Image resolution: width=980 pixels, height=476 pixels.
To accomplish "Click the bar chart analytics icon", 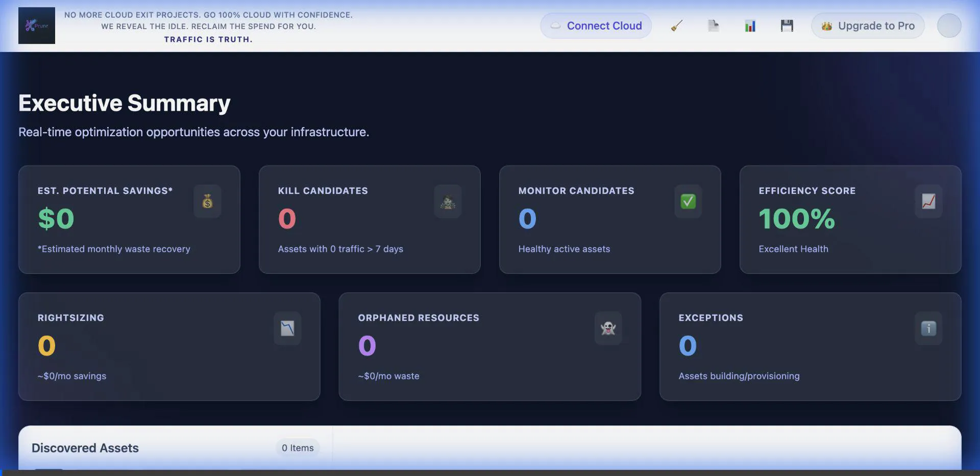I will pyautogui.click(x=749, y=26).
